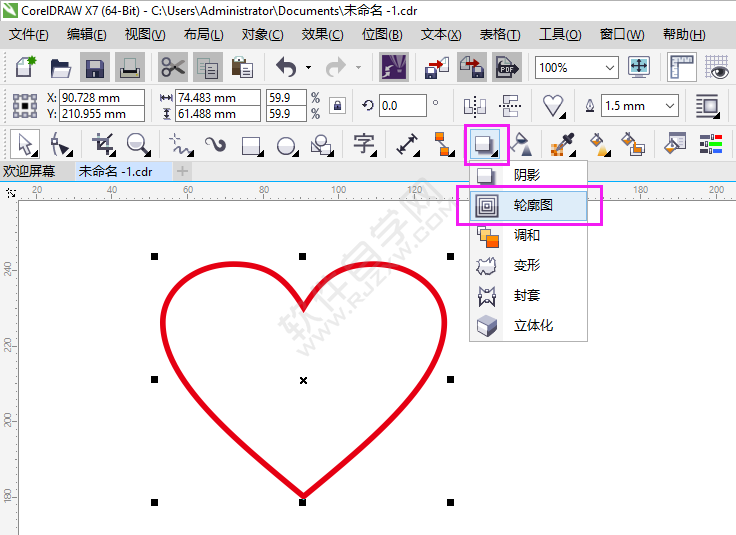The image size is (736, 535).
Task: Undo the last action
Action: pos(286,68)
